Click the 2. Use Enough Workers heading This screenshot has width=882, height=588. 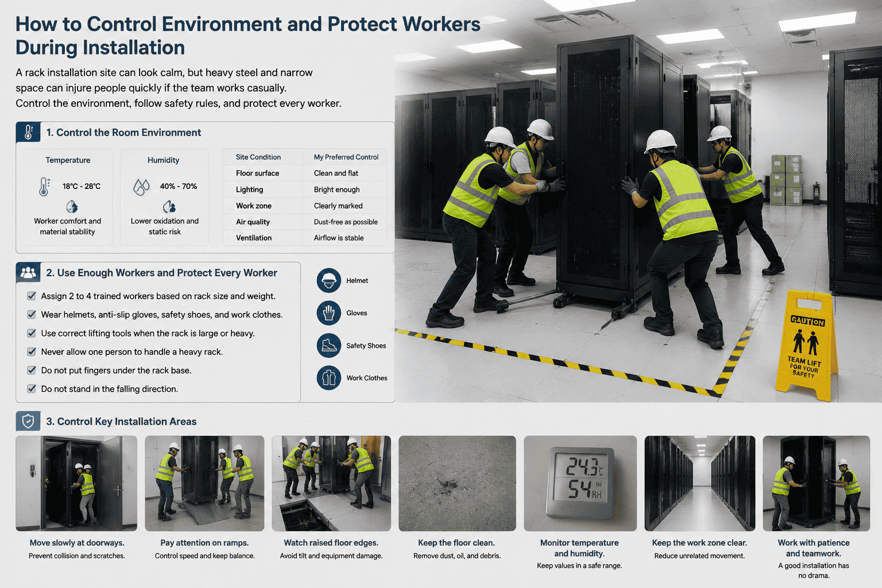click(161, 273)
